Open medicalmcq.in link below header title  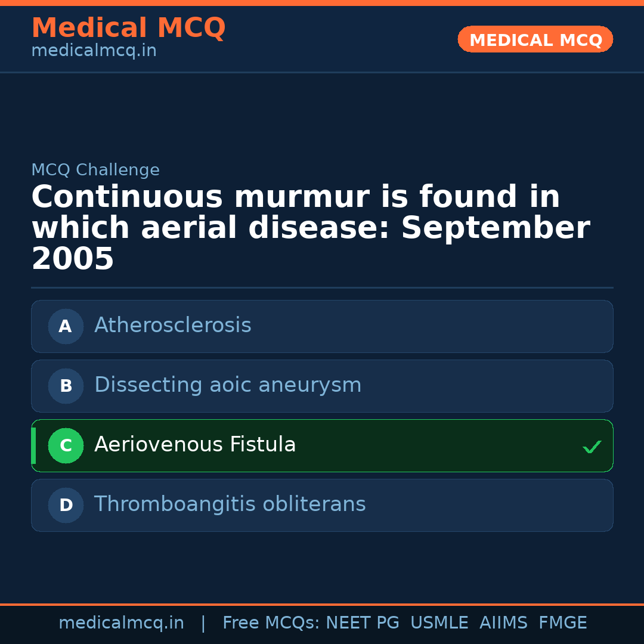pyautogui.click(x=94, y=51)
